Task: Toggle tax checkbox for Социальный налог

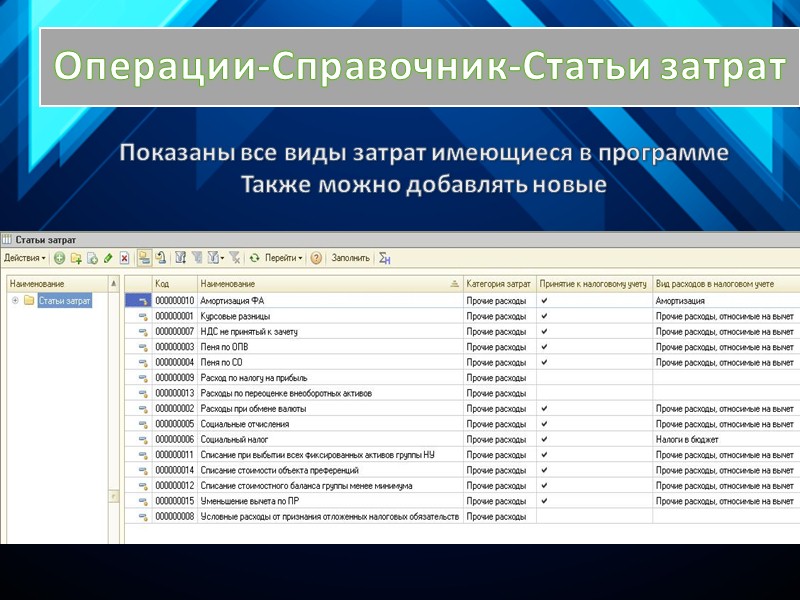Action: tap(544, 439)
